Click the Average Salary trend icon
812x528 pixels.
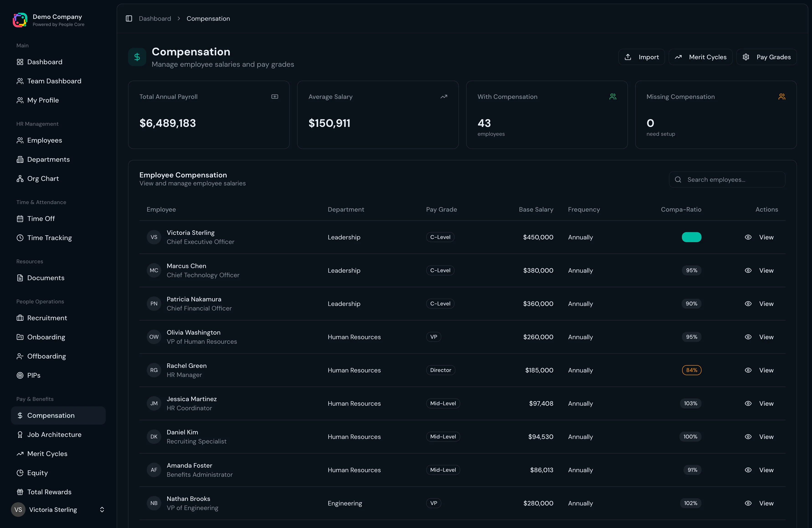tap(444, 97)
